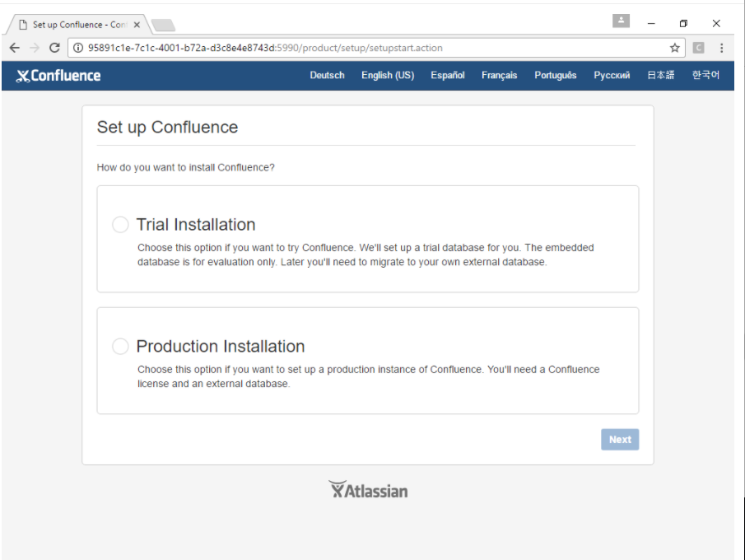Viewport: 745px width, 560px height.
Task: Switch language to Español
Action: 448,75
